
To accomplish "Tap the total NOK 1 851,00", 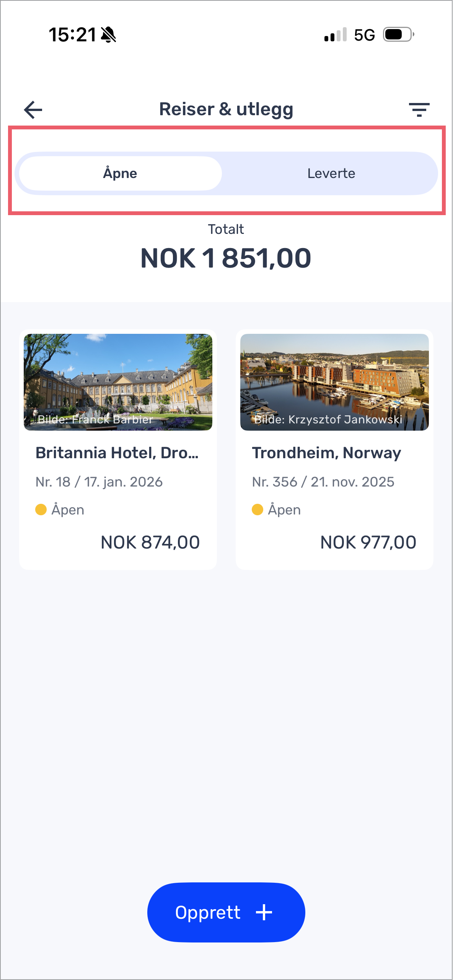I will click(226, 258).
